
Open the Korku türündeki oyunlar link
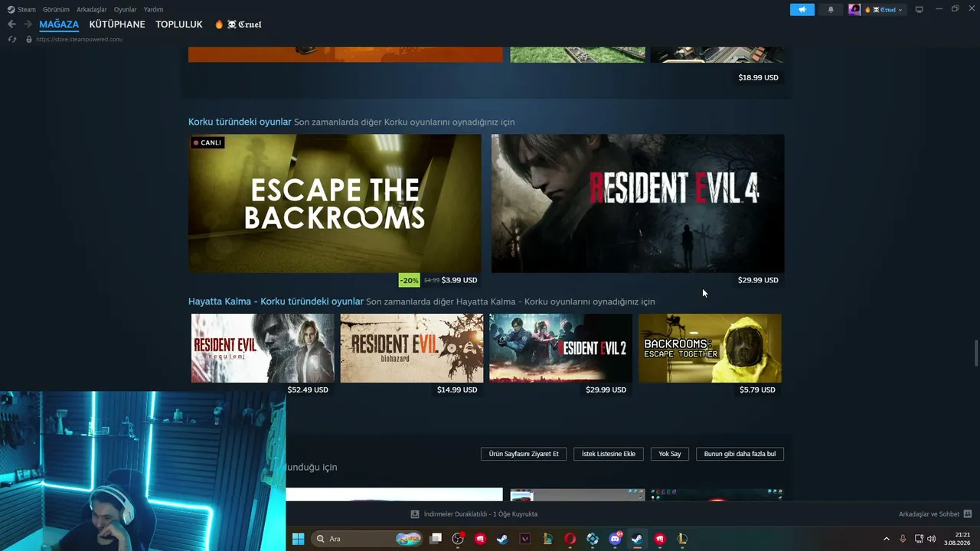point(240,122)
